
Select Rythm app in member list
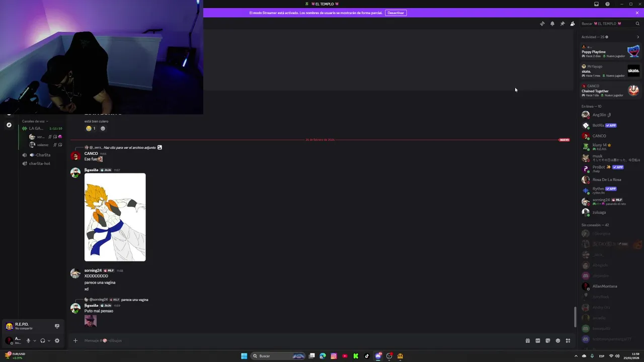pyautogui.click(x=610, y=190)
